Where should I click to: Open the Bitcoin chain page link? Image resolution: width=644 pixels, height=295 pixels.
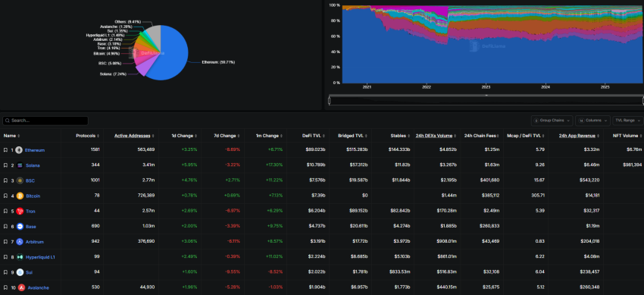tap(33, 196)
